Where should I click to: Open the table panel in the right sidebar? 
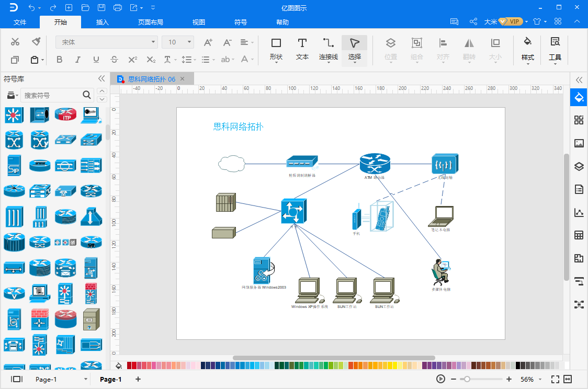point(579,235)
